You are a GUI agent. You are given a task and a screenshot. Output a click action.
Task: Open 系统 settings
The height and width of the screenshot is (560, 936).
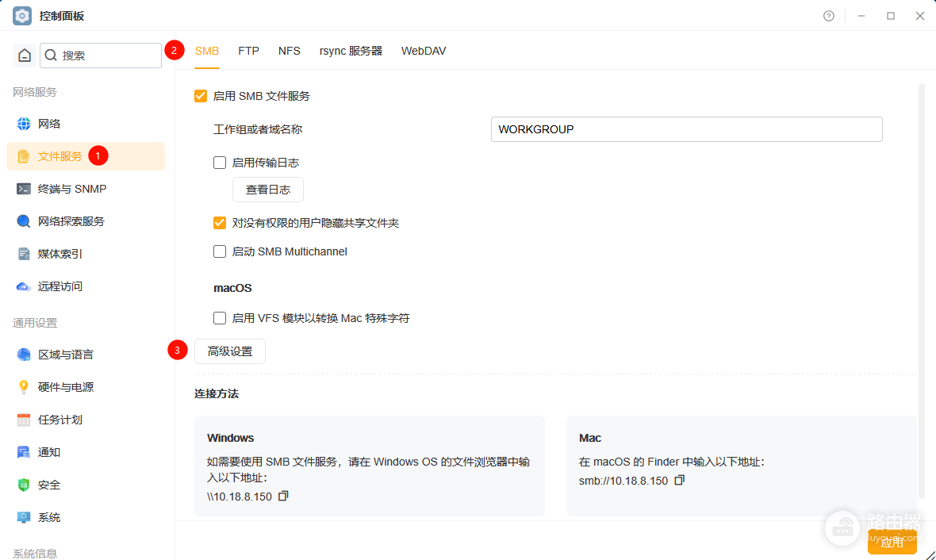(86, 517)
